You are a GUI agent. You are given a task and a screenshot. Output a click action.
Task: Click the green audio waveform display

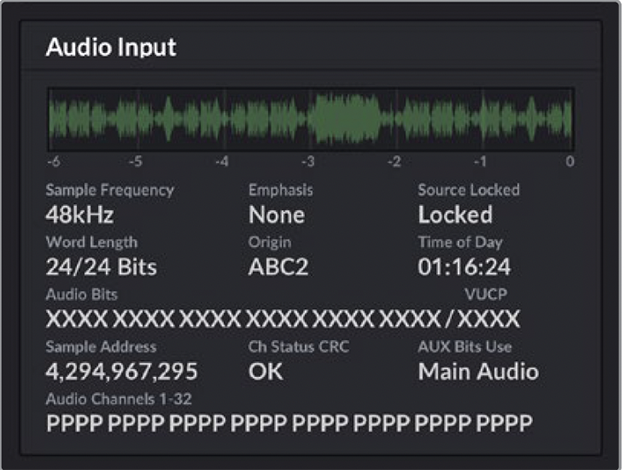311,117
